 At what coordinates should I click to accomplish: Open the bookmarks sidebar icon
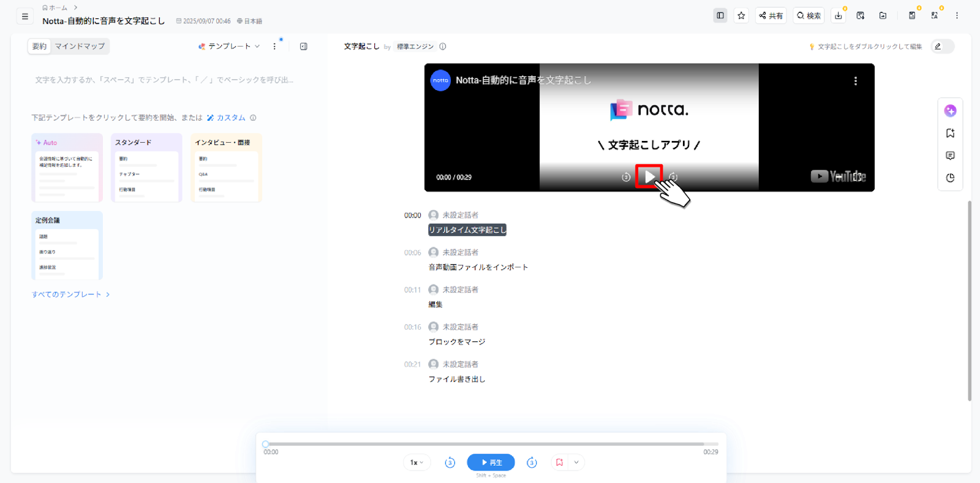950,133
